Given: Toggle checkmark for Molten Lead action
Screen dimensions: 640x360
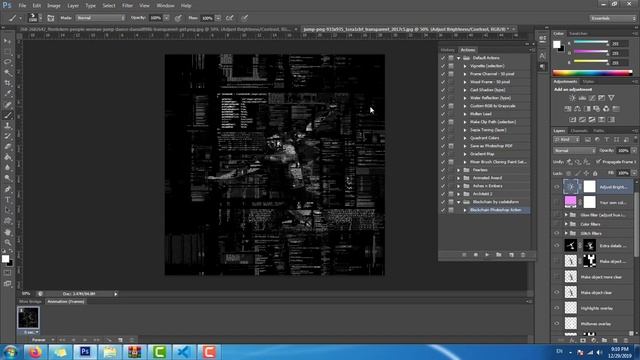Looking at the screenshot, I should 443,114.
